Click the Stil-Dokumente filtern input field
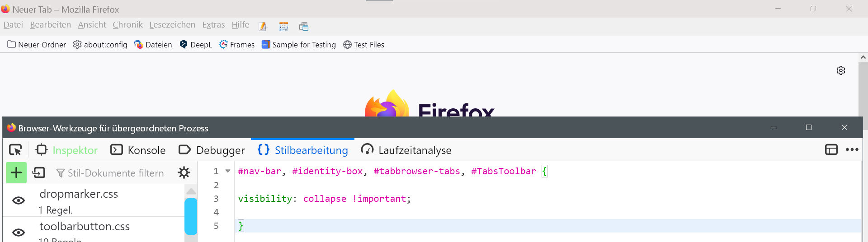868x242 pixels. point(115,173)
